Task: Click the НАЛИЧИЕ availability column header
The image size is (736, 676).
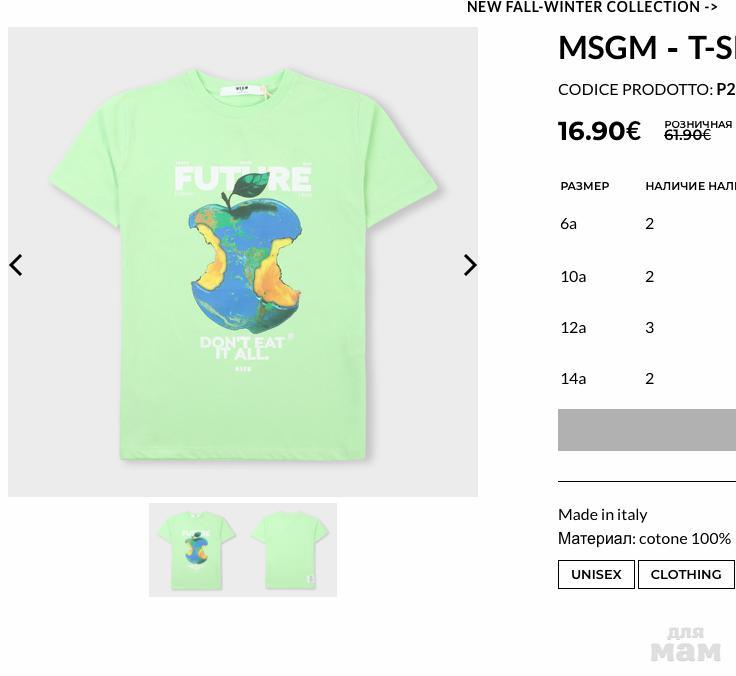Action: tap(690, 186)
